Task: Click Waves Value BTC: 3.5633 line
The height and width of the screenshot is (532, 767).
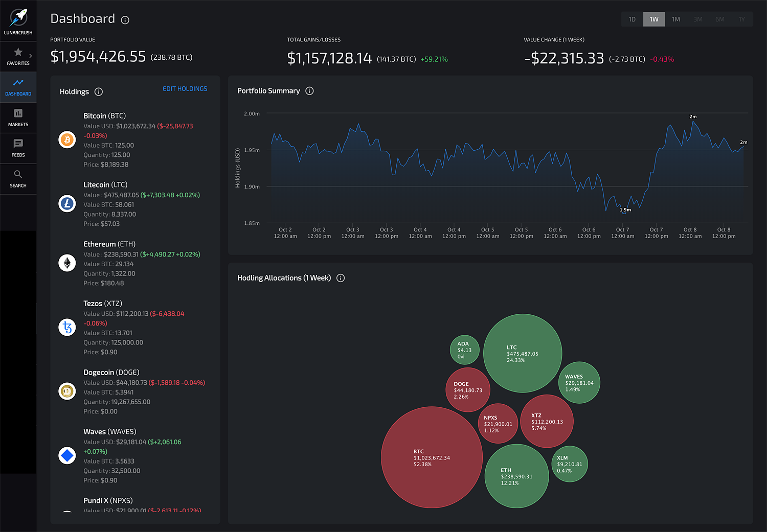Action: click(x=109, y=461)
